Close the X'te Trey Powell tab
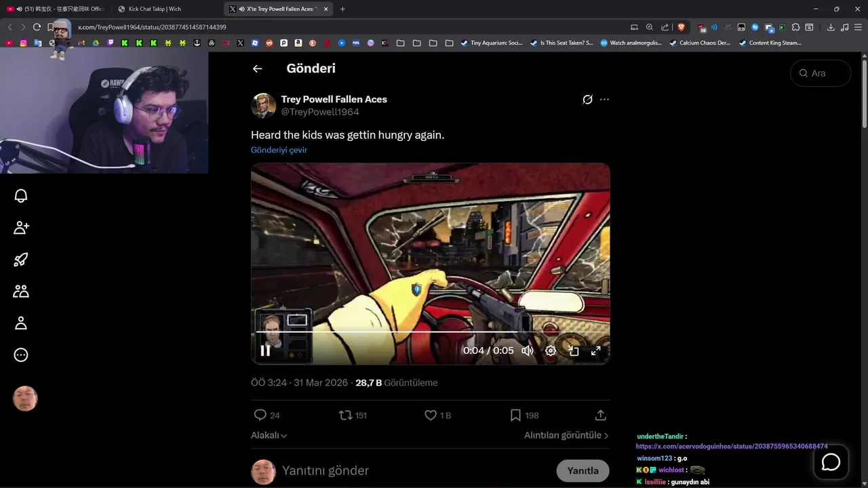The width and height of the screenshot is (868, 488). click(x=325, y=9)
